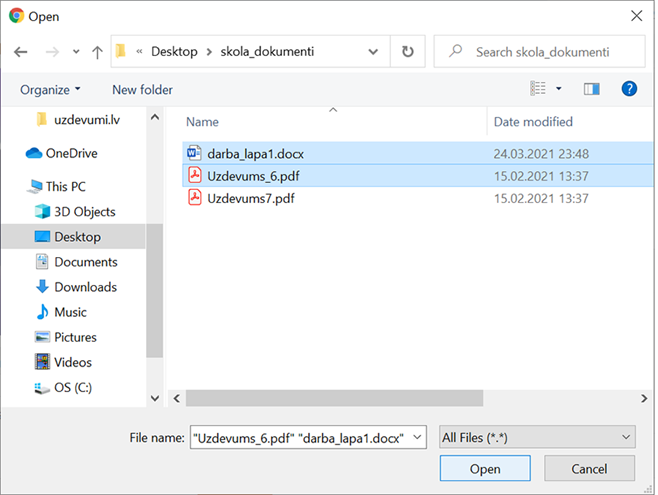Refresh the skola_dokumenti folder view
The image size is (658, 495).
pos(407,52)
